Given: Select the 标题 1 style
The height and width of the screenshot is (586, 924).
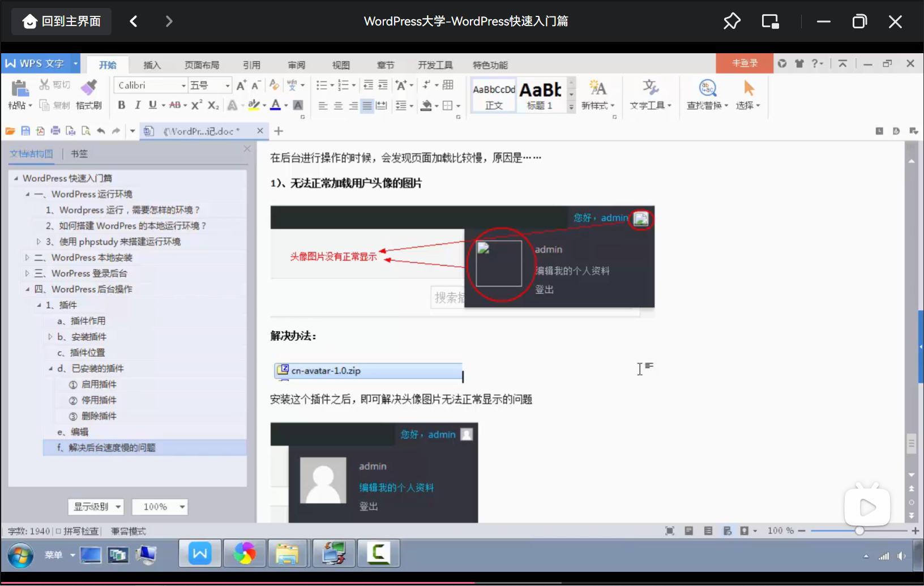Looking at the screenshot, I should (541, 95).
